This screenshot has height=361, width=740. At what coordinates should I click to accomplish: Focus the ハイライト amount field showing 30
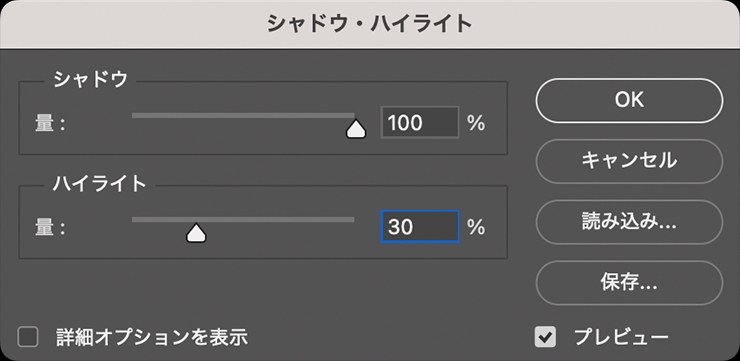pos(420,227)
